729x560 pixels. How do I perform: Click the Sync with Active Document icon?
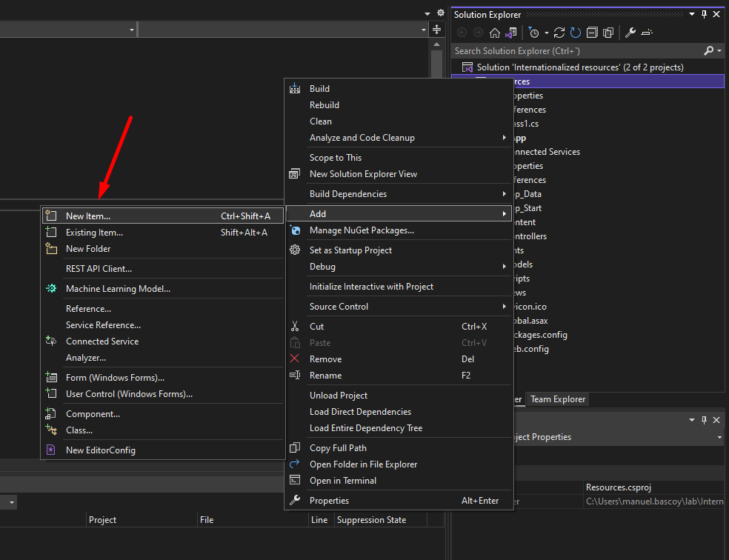click(559, 33)
